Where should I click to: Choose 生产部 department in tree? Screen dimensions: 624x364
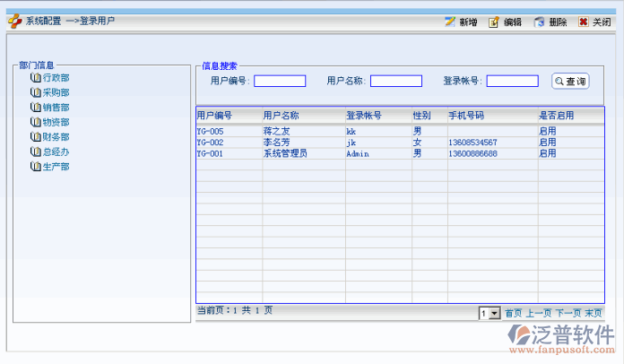click(56, 167)
